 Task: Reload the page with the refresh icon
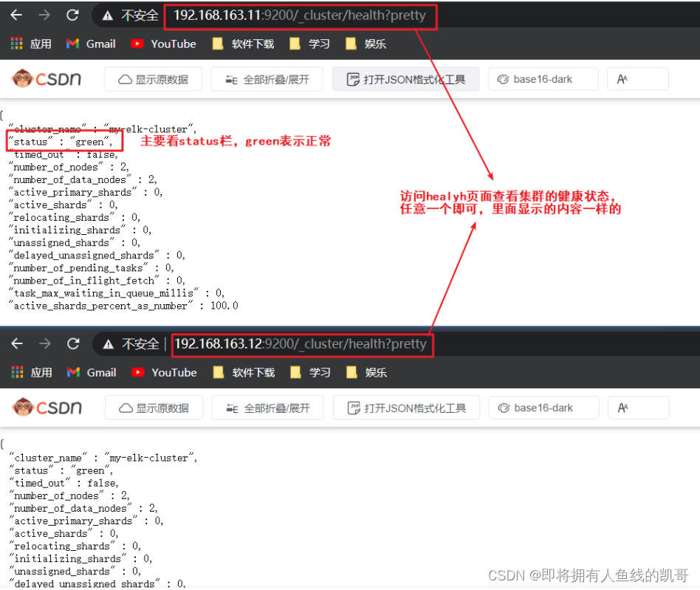pyautogui.click(x=72, y=15)
